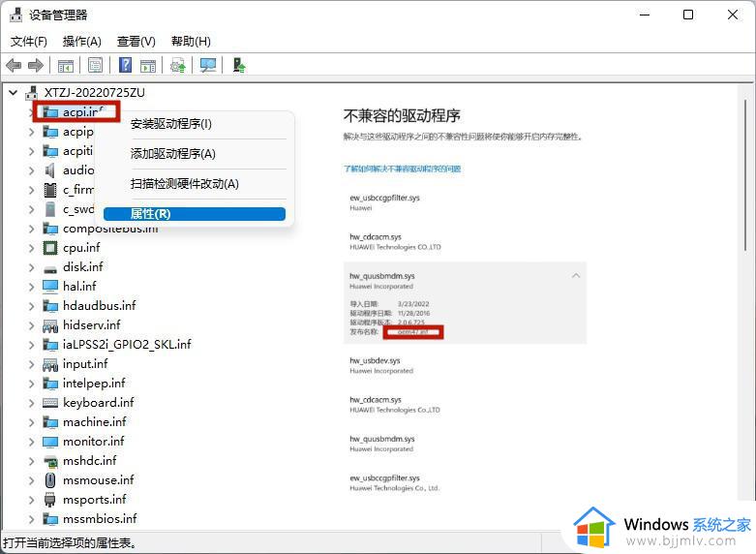The image size is (756, 554).
Task: Click the msports.inf port icon
Action: [50, 500]
